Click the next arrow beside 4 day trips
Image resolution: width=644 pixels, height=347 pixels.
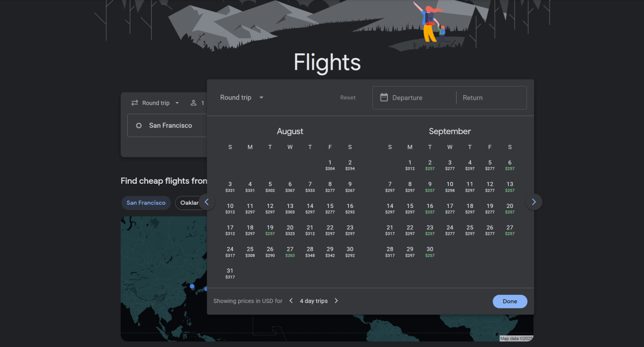pos(336,301)
